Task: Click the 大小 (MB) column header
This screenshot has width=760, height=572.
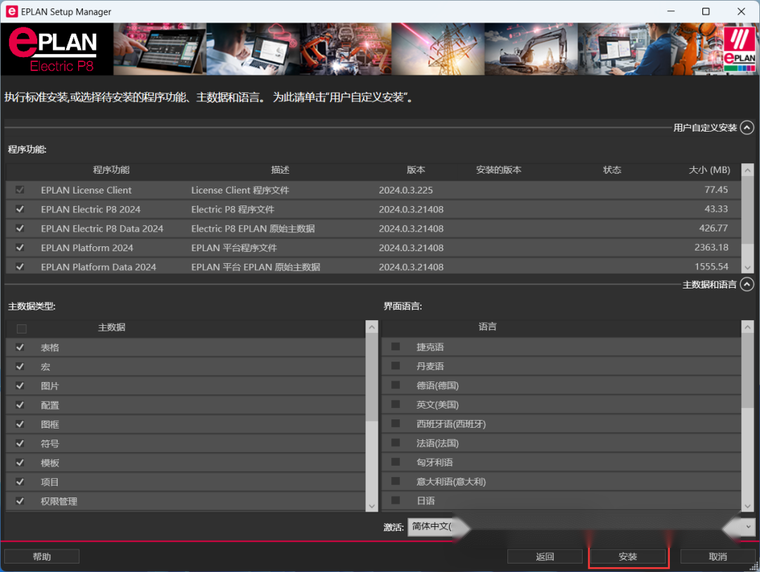Action: [x=709, y=170]
